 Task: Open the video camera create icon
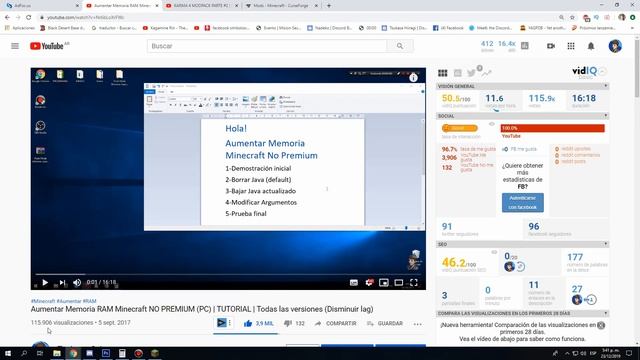coord(551,46)
